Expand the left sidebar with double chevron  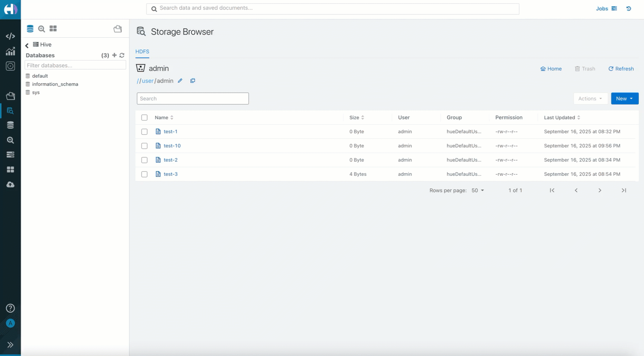10,345
